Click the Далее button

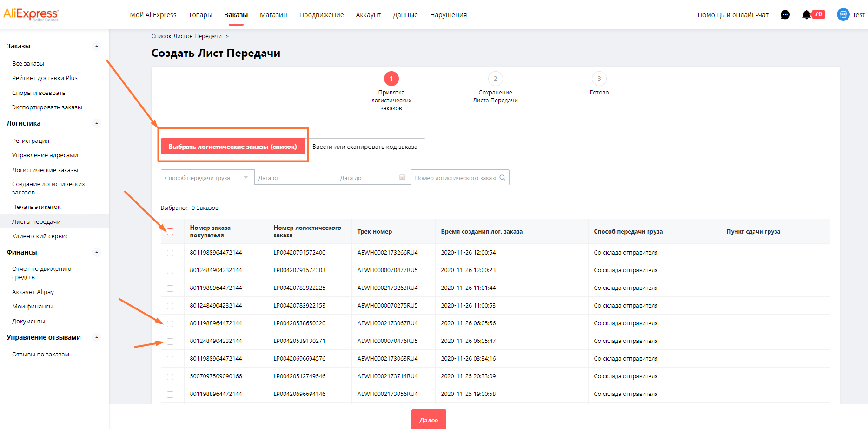tap(429, 419)
